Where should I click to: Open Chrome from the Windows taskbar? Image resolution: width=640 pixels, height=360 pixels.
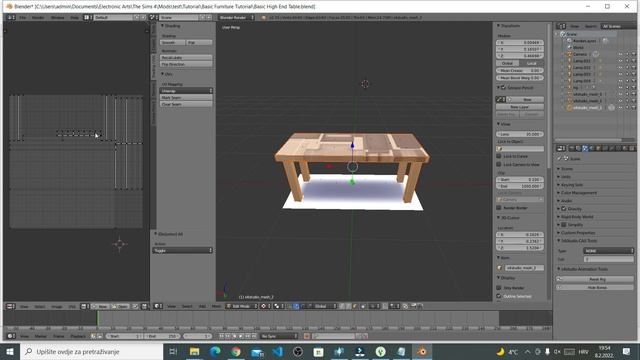pyautogui.click(x=236, y=351)
